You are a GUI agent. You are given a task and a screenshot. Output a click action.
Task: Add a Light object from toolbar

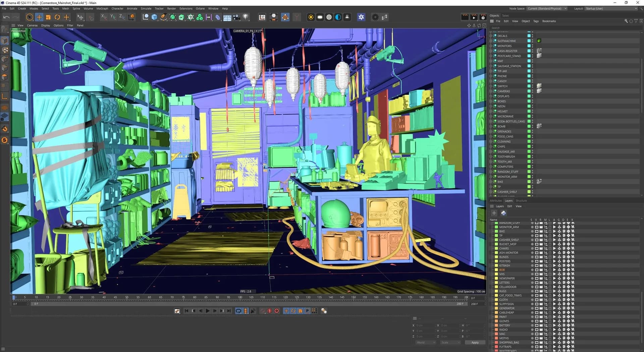246,17
